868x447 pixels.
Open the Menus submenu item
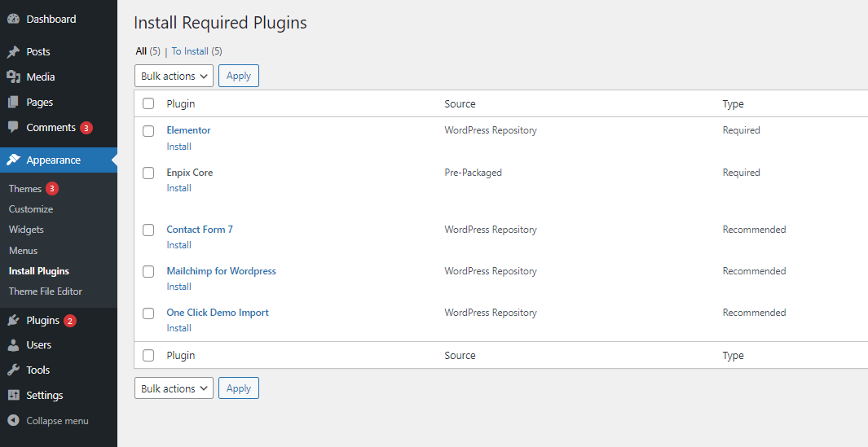24,251
